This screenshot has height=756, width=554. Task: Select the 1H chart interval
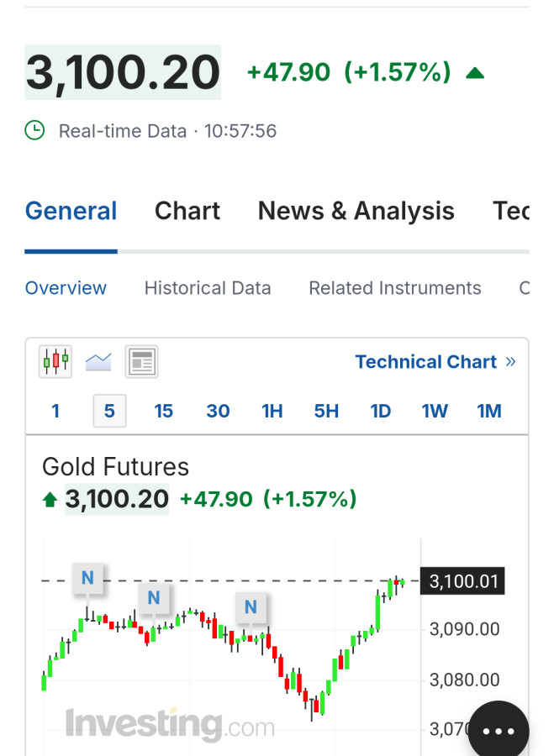(x=272, y=411)
